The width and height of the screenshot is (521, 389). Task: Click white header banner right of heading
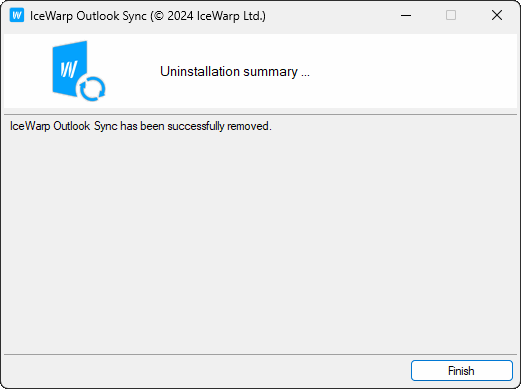coord(413,71)
